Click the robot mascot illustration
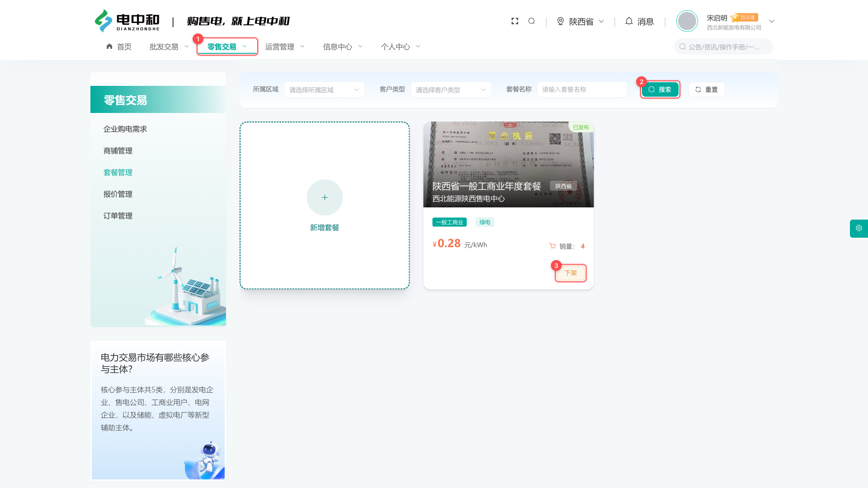The width and height of the screenshot is (868, 488). (206, 460)
